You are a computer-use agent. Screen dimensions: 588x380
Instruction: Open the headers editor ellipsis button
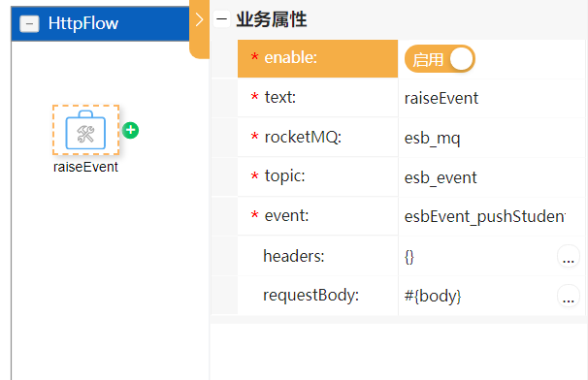coord(569,257)
